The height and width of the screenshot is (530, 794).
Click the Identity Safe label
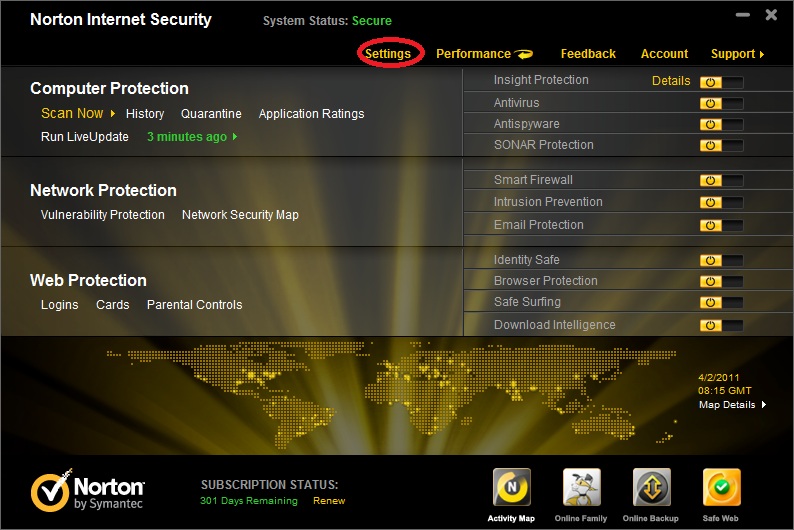527,260
